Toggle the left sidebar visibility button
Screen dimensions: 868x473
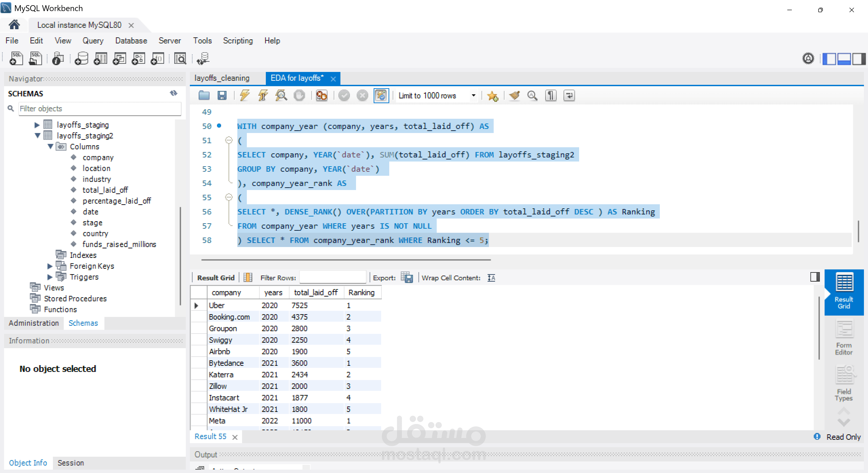click(829, 59)
